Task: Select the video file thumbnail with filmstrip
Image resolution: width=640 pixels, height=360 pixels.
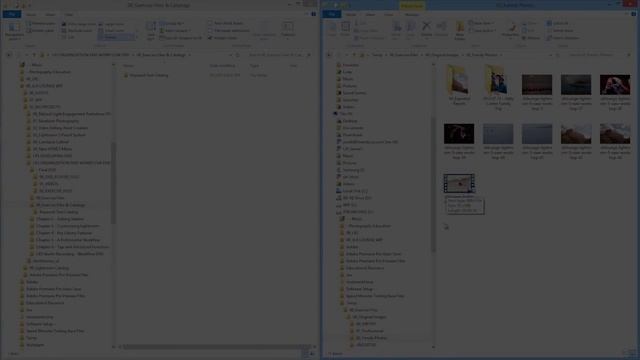Action: (459, 183)
